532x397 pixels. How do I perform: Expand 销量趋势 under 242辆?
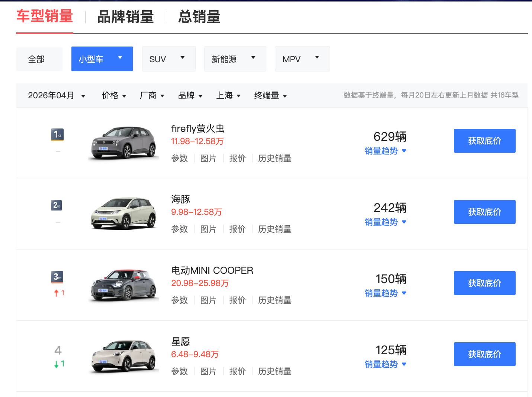coord(385,222)
